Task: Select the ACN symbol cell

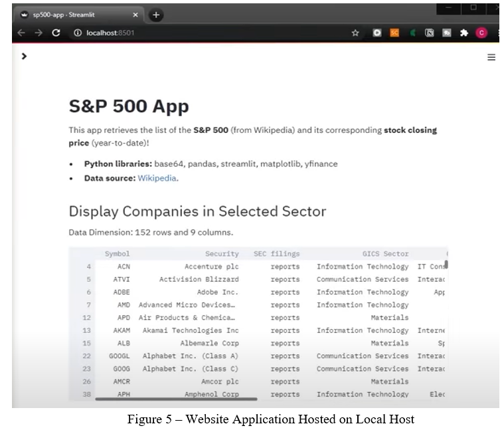Action: [124, 267]
